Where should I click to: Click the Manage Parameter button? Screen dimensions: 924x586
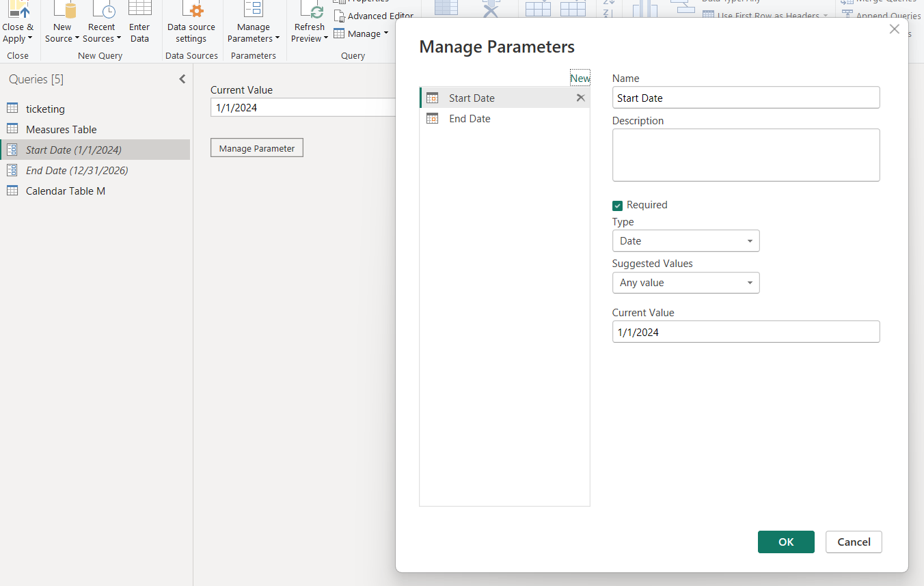[x=257, y=148]
